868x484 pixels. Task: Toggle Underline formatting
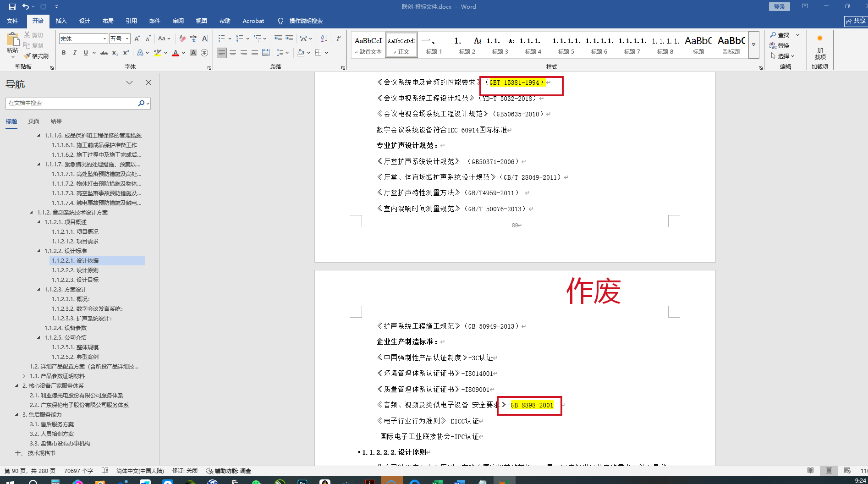(86, 53)
